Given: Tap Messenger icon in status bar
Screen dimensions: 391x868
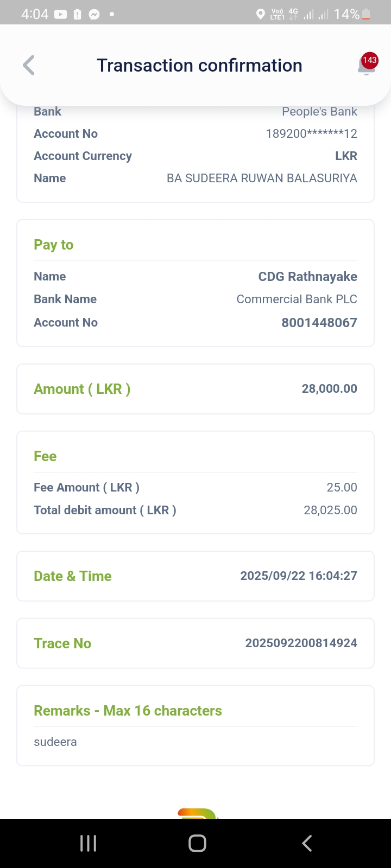Looking at the screenshot, I should click(94, 15).
